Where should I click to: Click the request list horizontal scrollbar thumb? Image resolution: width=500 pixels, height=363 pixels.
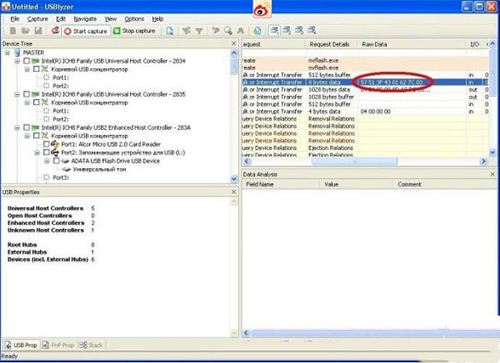tap(354, 161)
